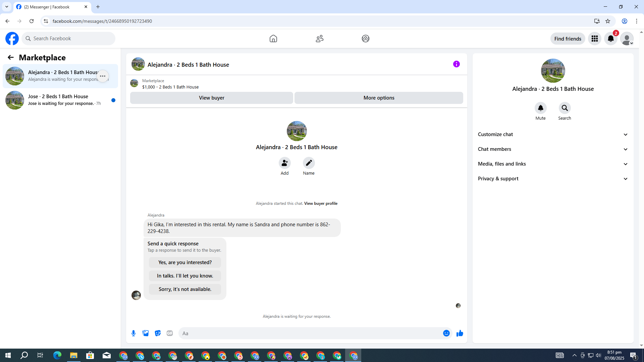644x362 pixels.
Task: Add people to the chat
Action: point(285,163)
